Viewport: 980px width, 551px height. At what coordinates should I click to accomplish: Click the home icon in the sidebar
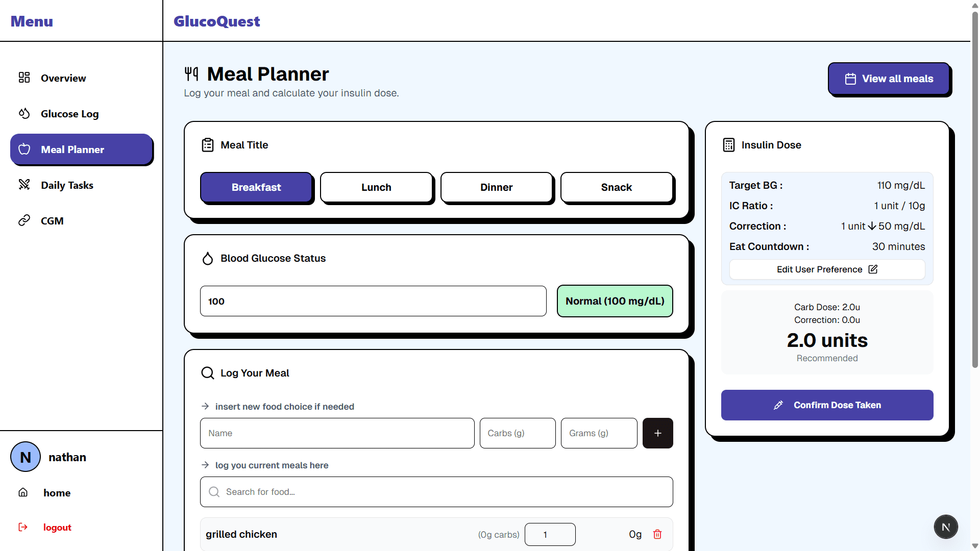point(23,492)
